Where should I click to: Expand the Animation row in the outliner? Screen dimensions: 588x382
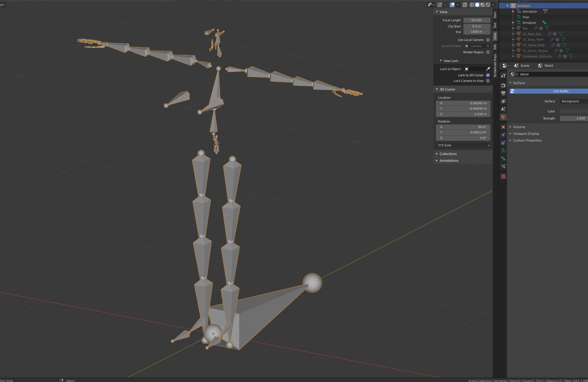coord(513,11)
